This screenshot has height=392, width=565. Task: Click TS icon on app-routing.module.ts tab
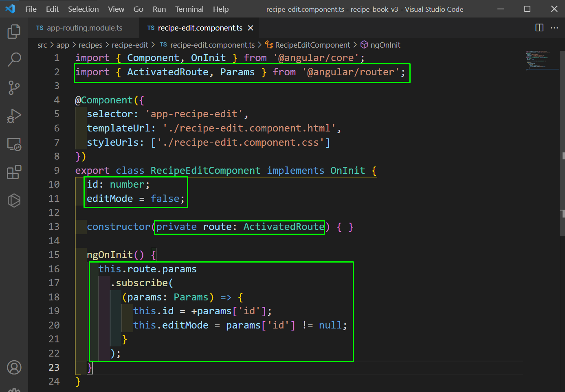[40, 28]
